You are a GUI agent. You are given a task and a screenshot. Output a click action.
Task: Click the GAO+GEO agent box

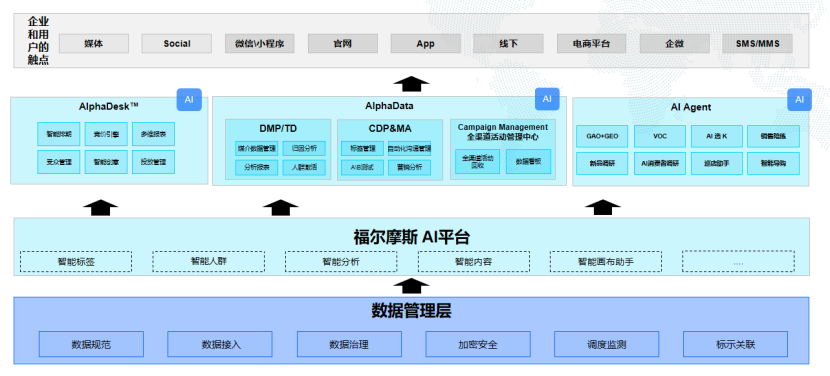coord(602,136)
